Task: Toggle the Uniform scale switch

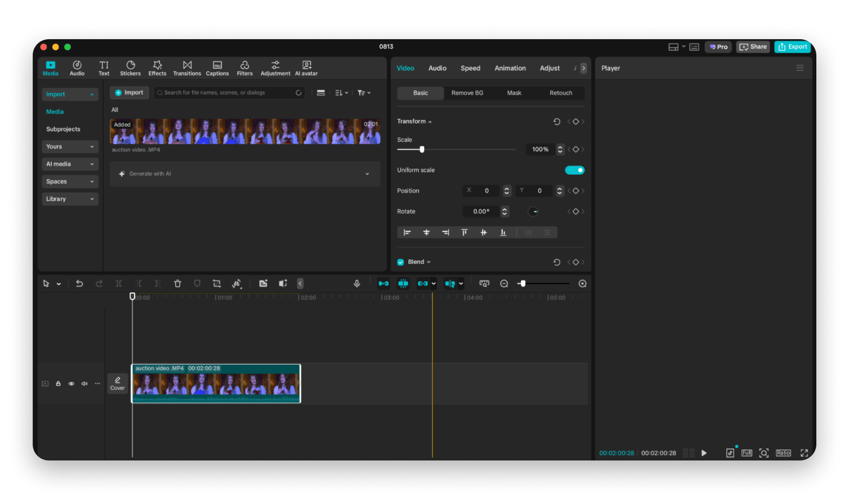Action: [574, 170]
